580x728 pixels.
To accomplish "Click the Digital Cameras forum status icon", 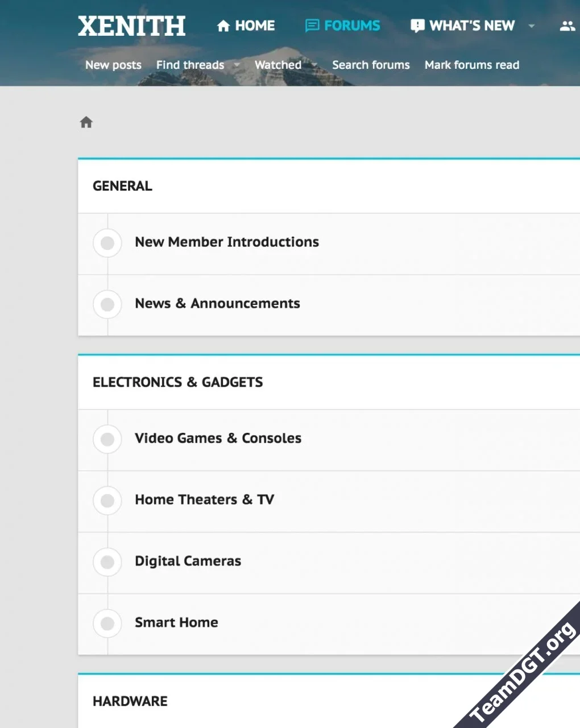I will point(107,562).
